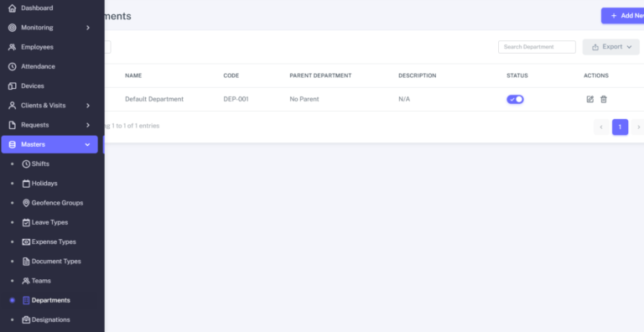Click the Add New button
The width and height of the screenshot is (644, 332).
point(623,16)
